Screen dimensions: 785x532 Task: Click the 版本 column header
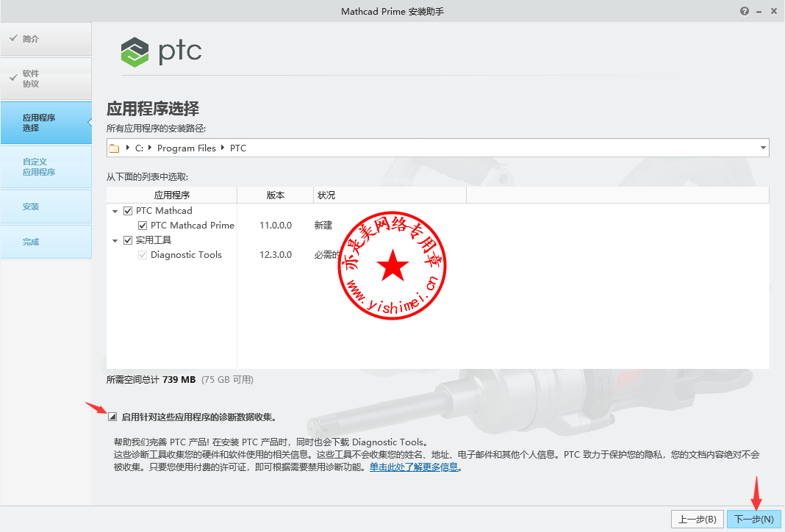[x=276, y=195]
